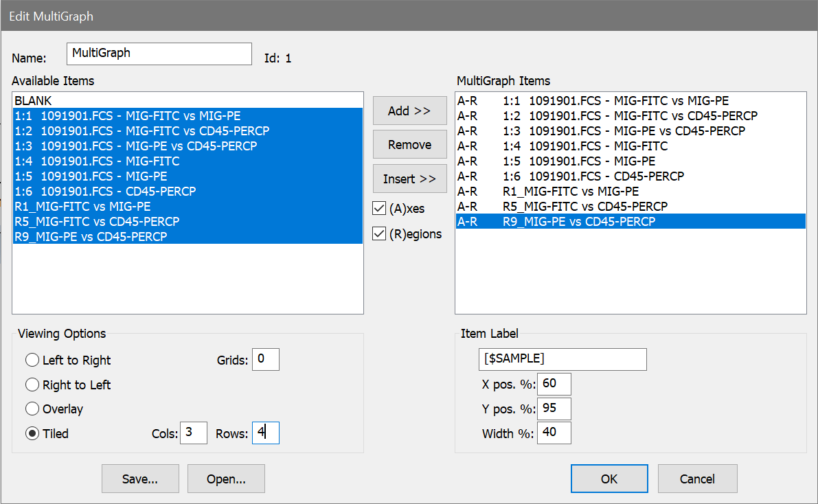Select 1:6 CD45-PERCP in Available Items
The width and height of the screenshot is (818, 504).
click(x=188, y=192)
